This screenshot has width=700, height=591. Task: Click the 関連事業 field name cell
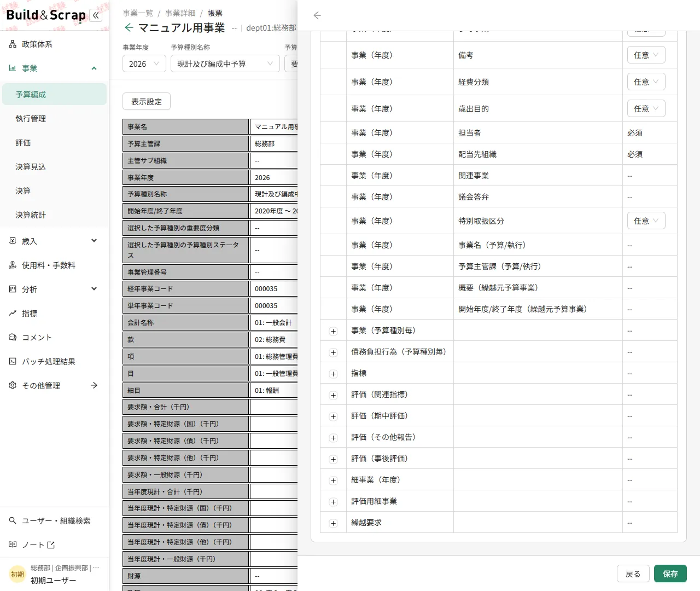538,176
